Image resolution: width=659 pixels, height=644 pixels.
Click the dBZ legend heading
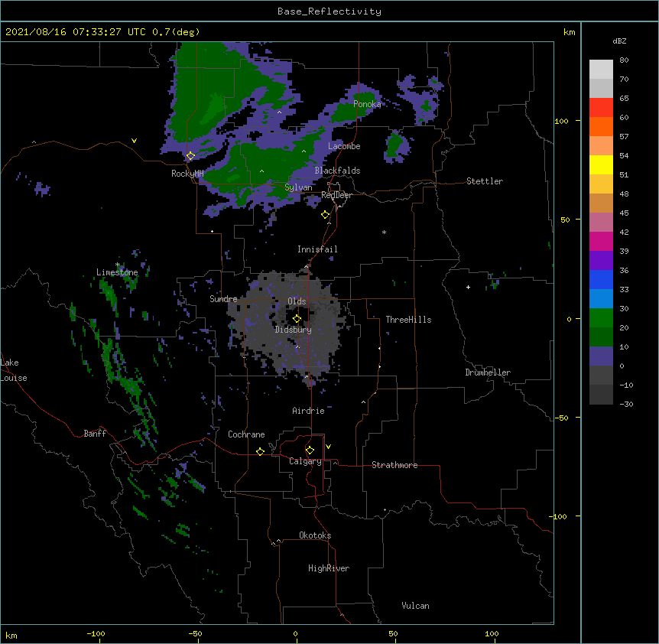[619, 41]
